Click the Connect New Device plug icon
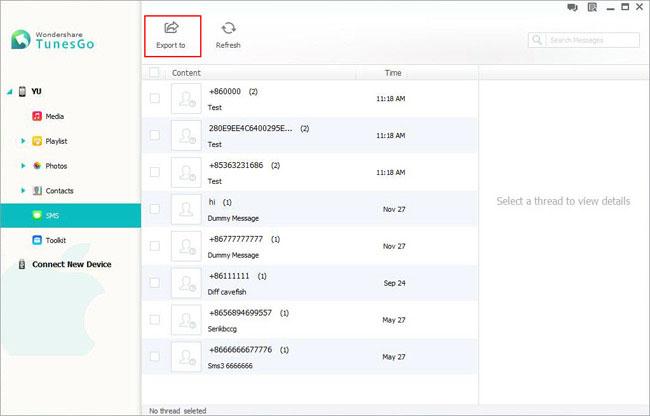Viewport: 650px width, 416px height. [22, 264]
